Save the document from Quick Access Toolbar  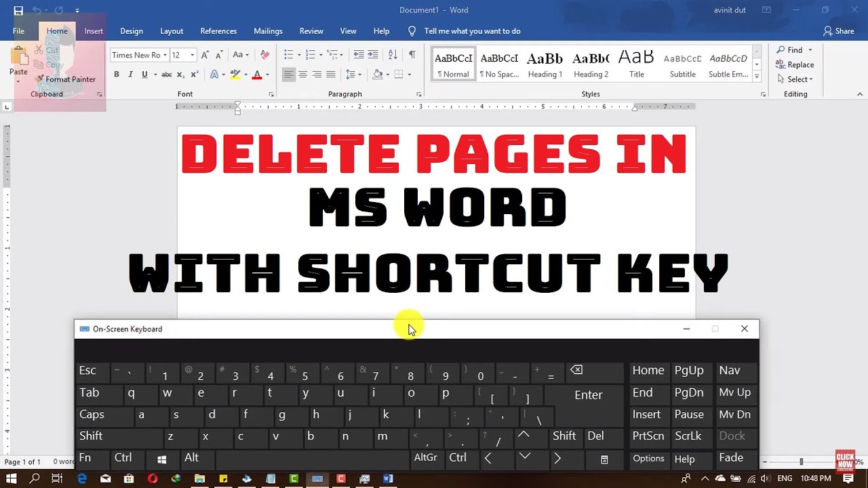click(18, 10)
